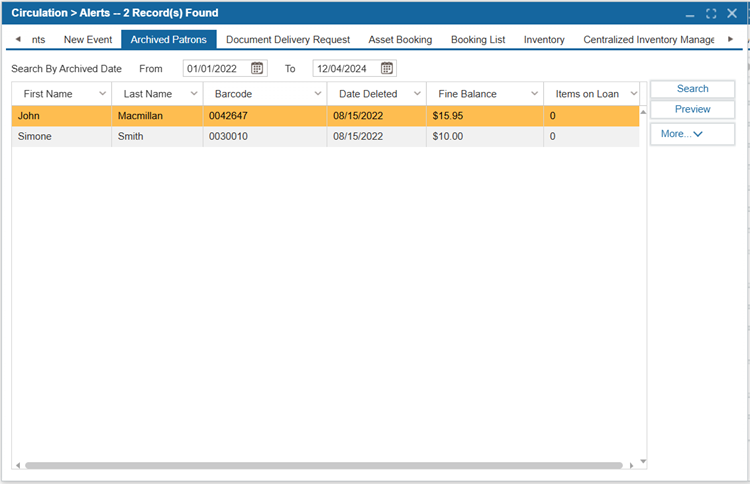
Task: Click Date Deleted cell in Simone row
Action: [x=377, y=136]
